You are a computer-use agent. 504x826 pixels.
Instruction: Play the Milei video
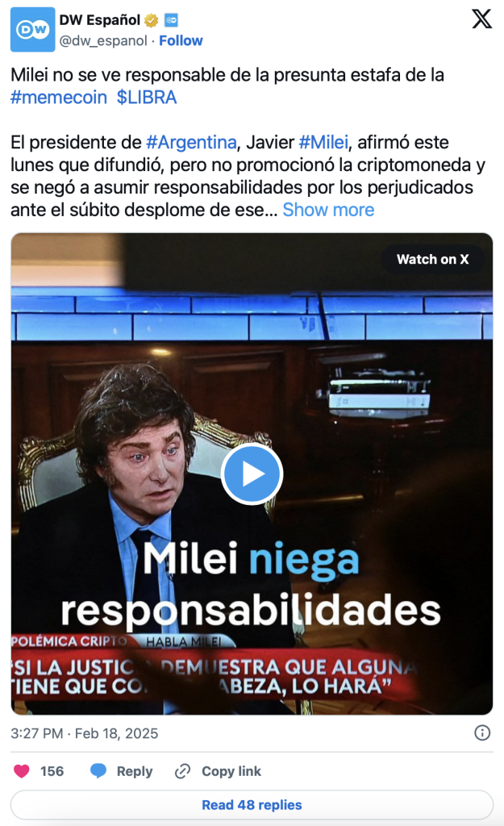252,474
